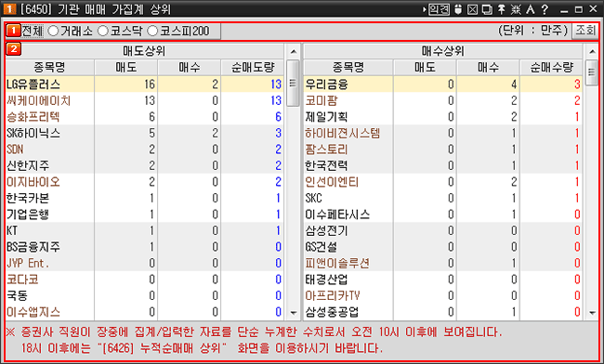604x364 pixels.
Task: Click the 순매수량 column header
Action: pyautogui.click(x=551, y=68)
